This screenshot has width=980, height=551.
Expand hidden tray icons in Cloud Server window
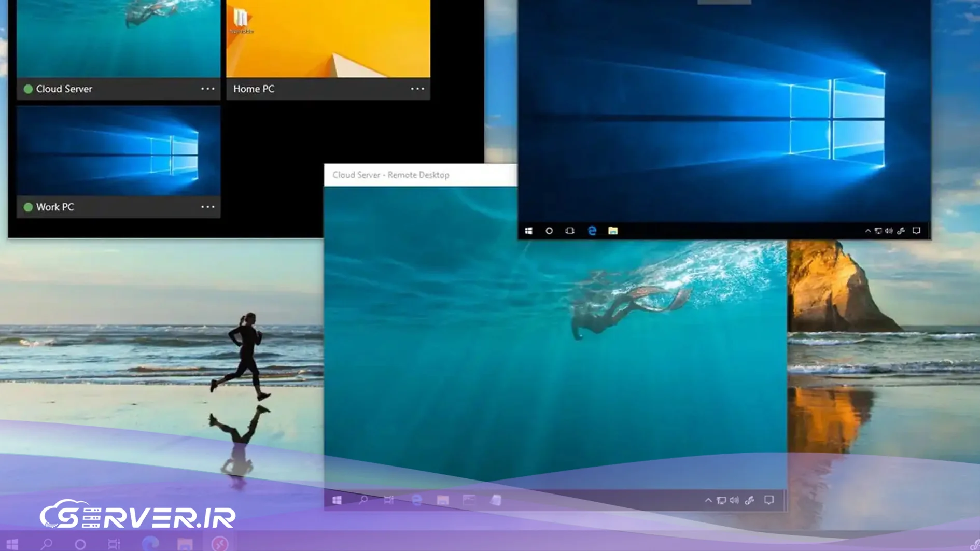(708, 500)
